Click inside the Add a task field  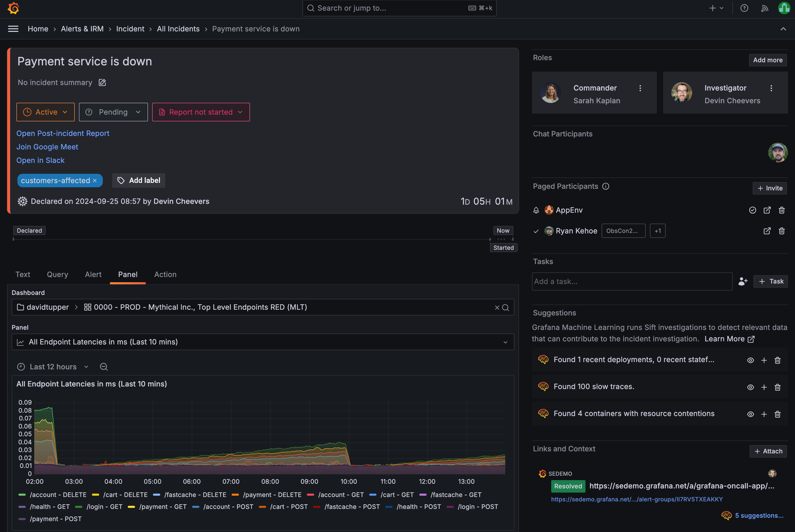click(632, 281)
